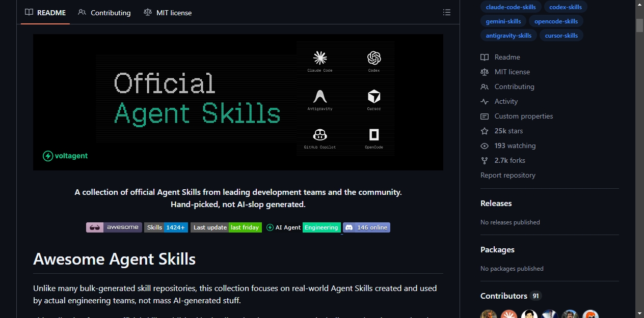Viewport: 644px width, 318px height.
Task: Open the opencode-skills topic tag
Action: pos(556,21)
